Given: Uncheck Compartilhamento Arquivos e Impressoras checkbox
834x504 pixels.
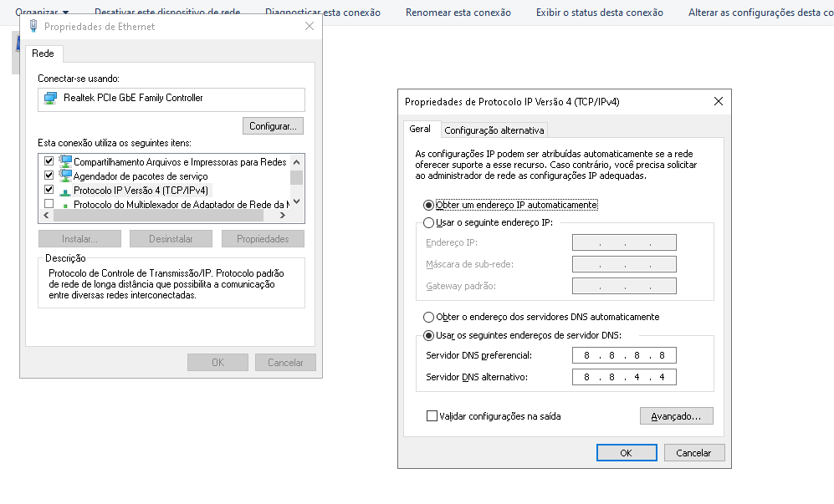Looking at the screenshot, I should pos(49,160).
